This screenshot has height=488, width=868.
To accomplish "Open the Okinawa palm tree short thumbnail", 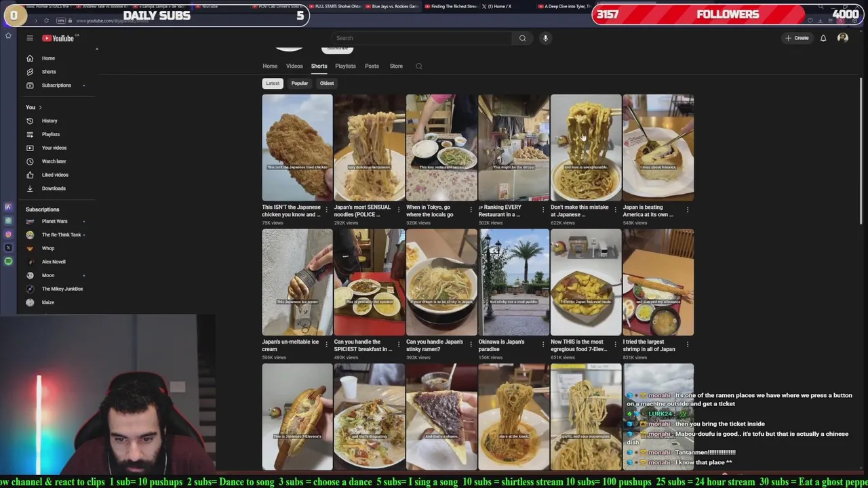I will pyautogui.click(x=514, y=282).
